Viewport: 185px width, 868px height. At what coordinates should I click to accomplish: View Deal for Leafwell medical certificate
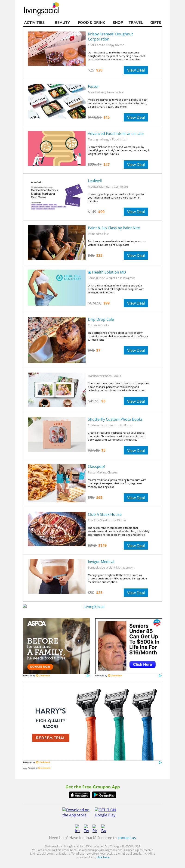point(136,212)
